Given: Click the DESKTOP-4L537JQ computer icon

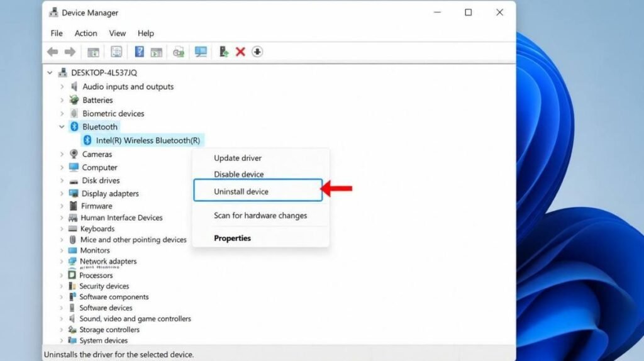Looking at the screenshot, I should [63, 73].
